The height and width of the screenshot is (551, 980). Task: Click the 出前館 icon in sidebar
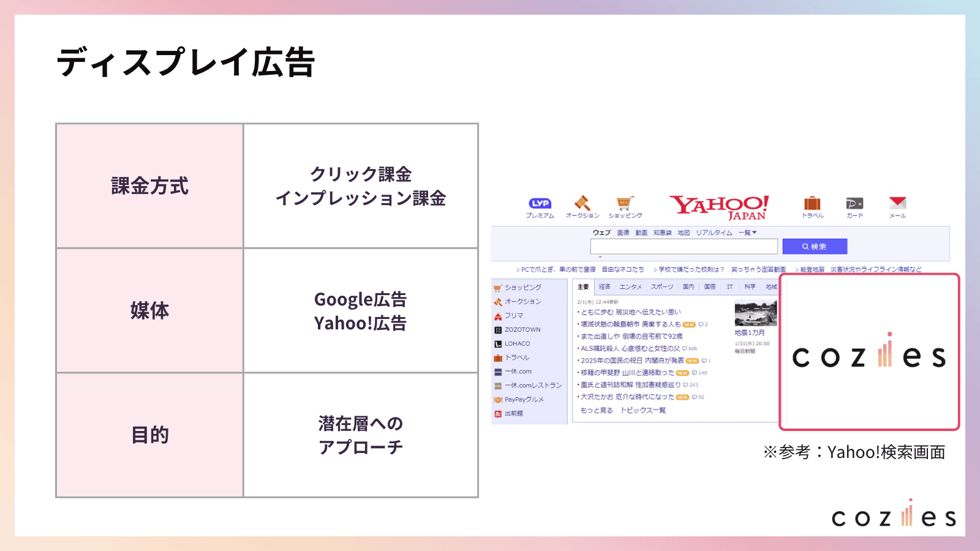tap(498, 414)
